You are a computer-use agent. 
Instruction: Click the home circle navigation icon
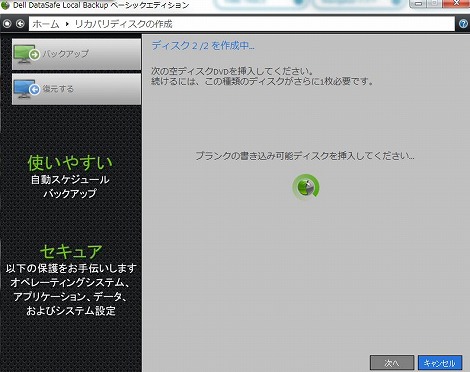(x=7, y=24)
